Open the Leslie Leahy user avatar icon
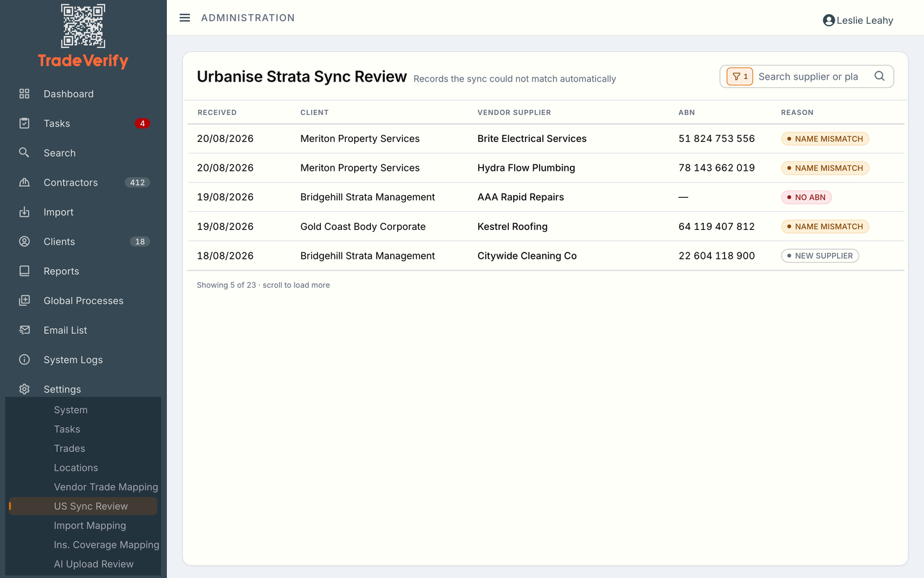 click(828, 21)
